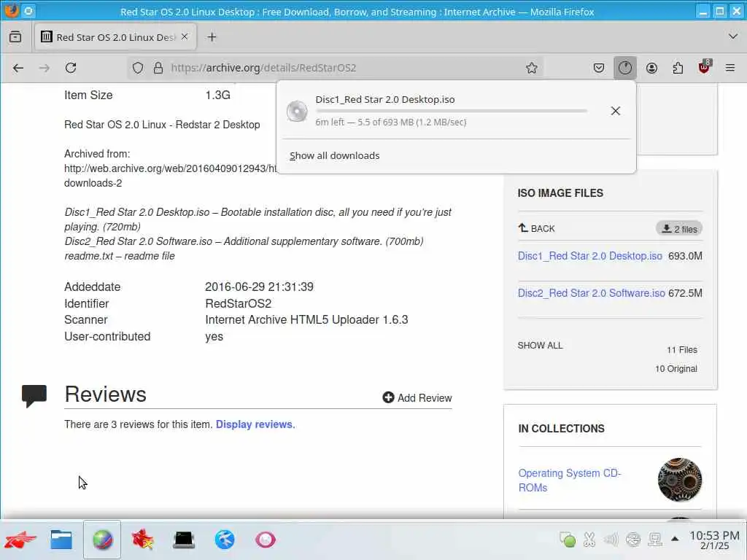
Task: Open the tracking protection shield icon
Action: pos(138,68)
